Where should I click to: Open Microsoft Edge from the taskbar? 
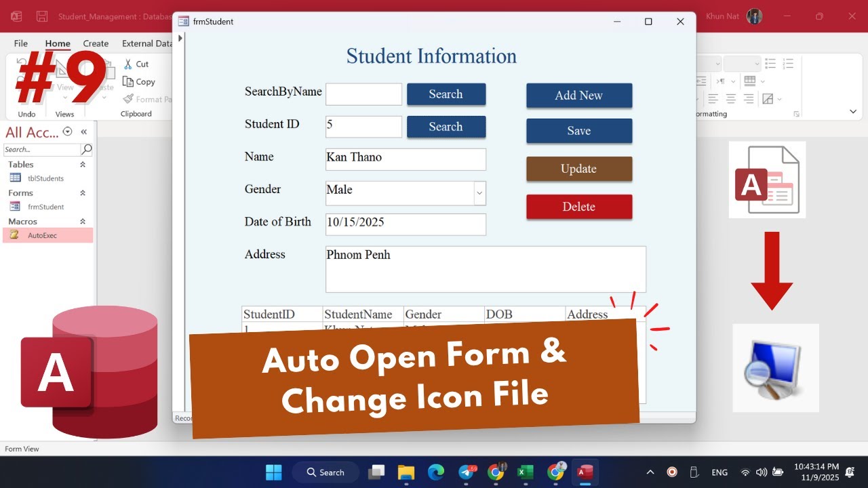(x=435, y=472)
